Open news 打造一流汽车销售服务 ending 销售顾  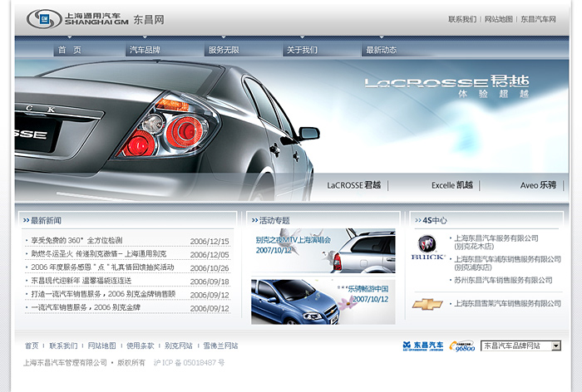pyautogui.click(x=103, y=294)
